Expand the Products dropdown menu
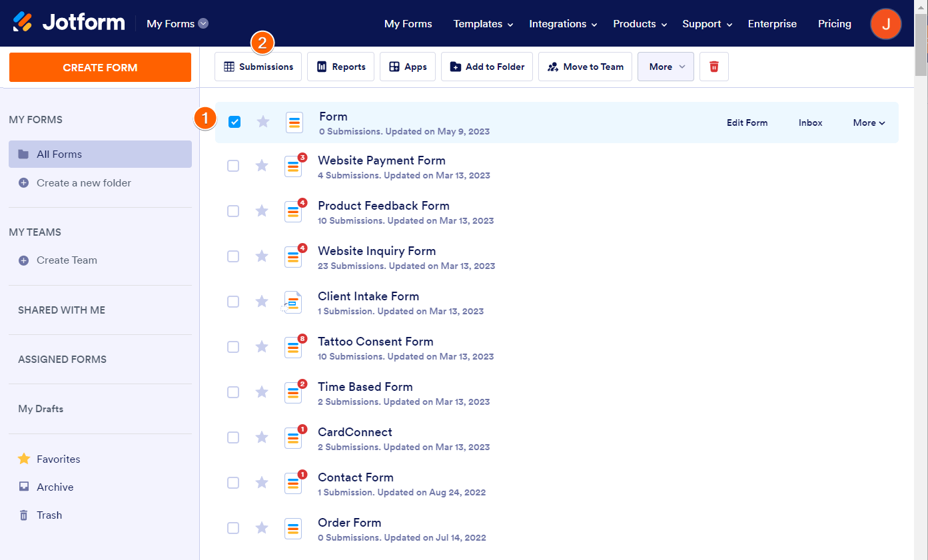 pyautogui.click(x=640, y=24)
